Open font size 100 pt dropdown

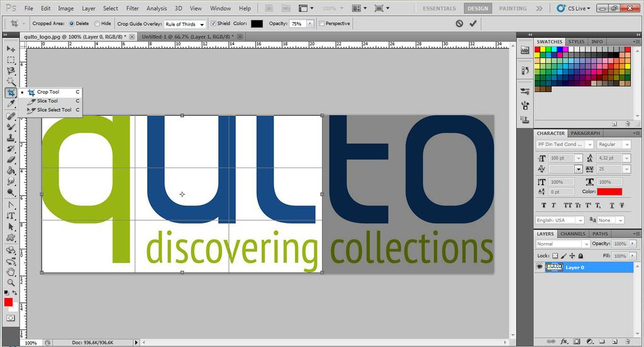579,158
